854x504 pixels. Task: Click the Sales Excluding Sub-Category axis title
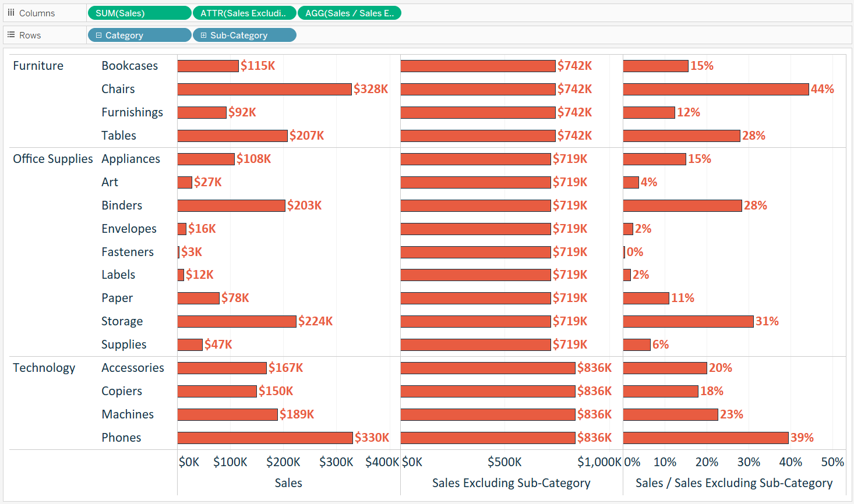[x=511, y=482]
